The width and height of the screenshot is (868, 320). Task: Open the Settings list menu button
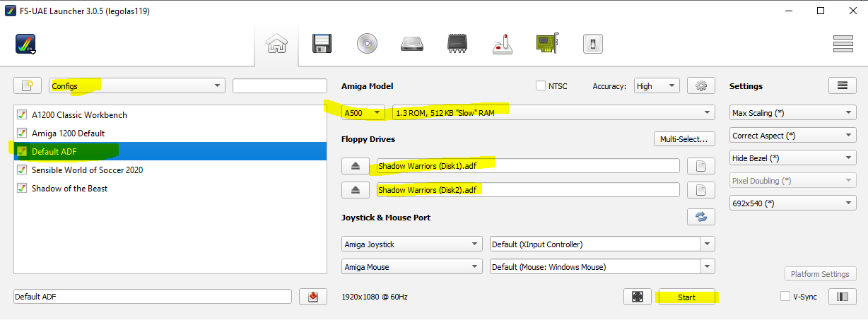[843, 85]
